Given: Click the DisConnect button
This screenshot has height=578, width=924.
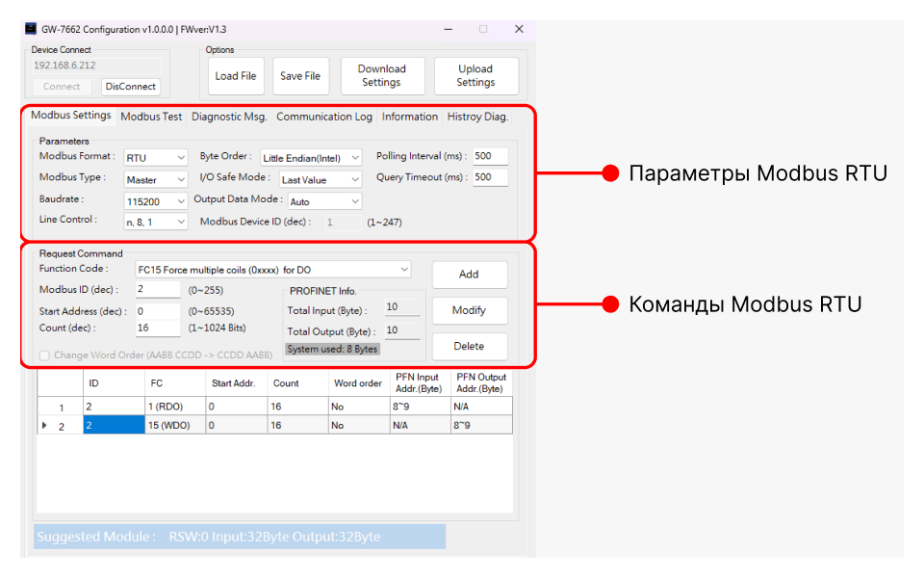Looking at the screenshot, I should [131, 87].
